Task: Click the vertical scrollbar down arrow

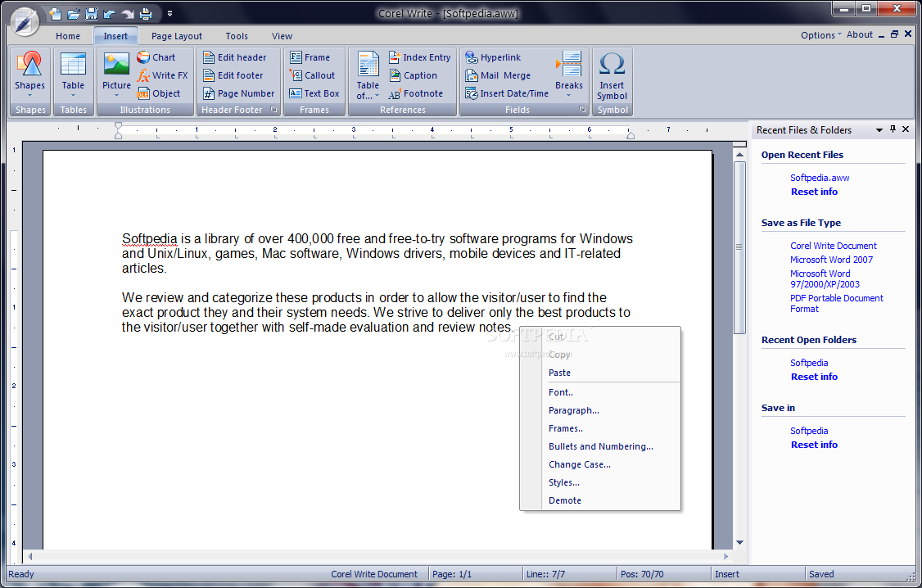Action: tap(739, 542)
